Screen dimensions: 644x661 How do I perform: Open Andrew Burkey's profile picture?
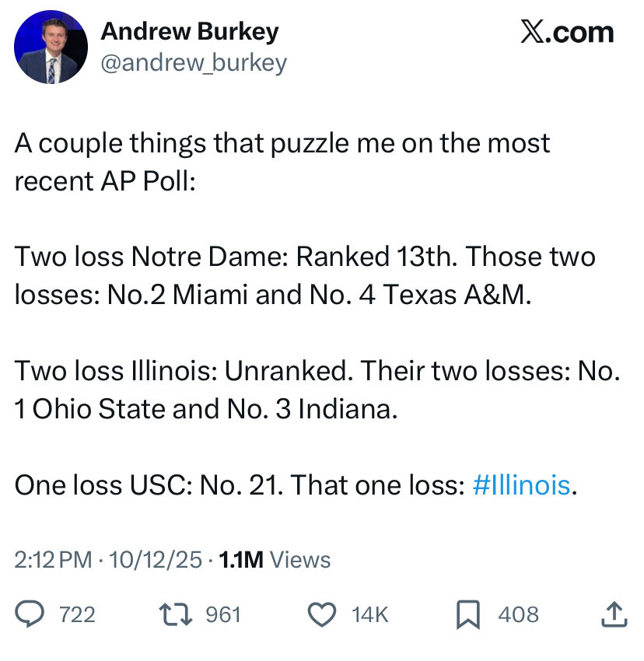51,47
